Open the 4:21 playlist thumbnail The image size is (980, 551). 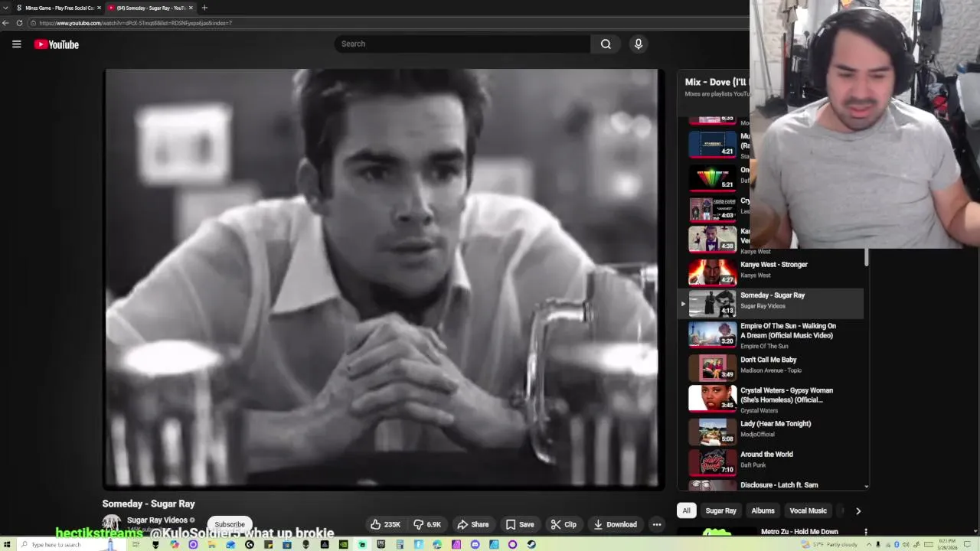pyautogui.click(x=712, y=145)
